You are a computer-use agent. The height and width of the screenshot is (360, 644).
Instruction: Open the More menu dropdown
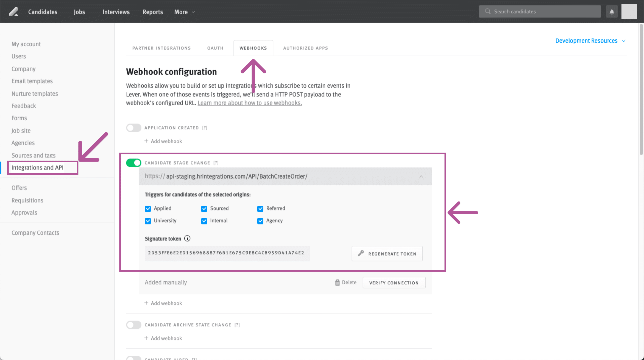click(x=184, y=12)
